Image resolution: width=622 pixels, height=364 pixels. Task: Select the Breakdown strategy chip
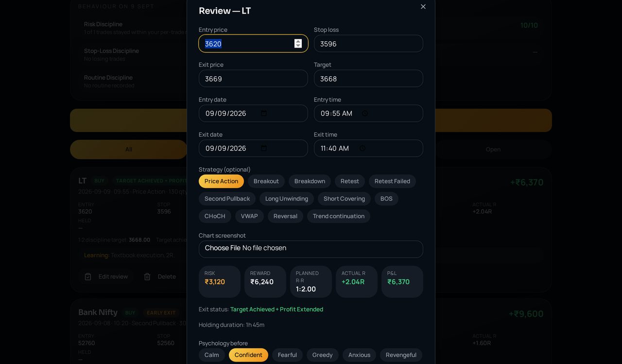[310, 181]
